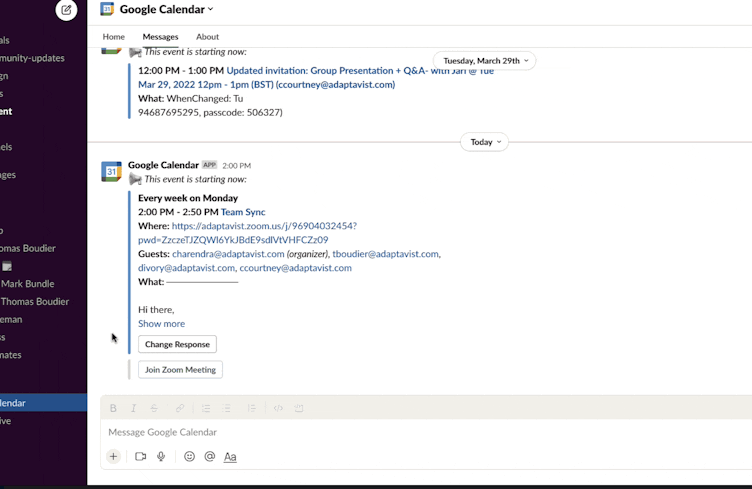Toggle the Aa formatting toolbar icon
The width and height of the screenshot is (752, 489).
pos(230,457)
